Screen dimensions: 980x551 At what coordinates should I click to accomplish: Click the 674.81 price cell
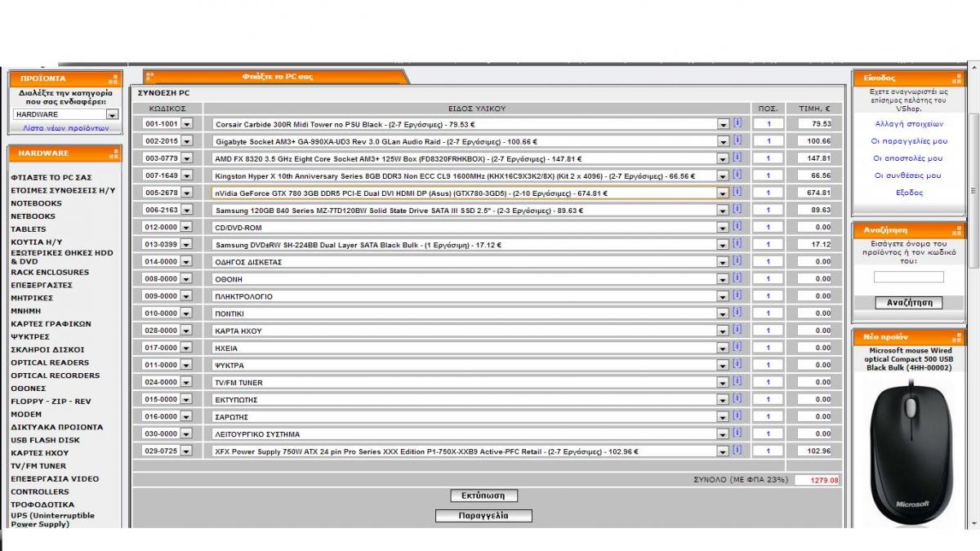point(815,193)
